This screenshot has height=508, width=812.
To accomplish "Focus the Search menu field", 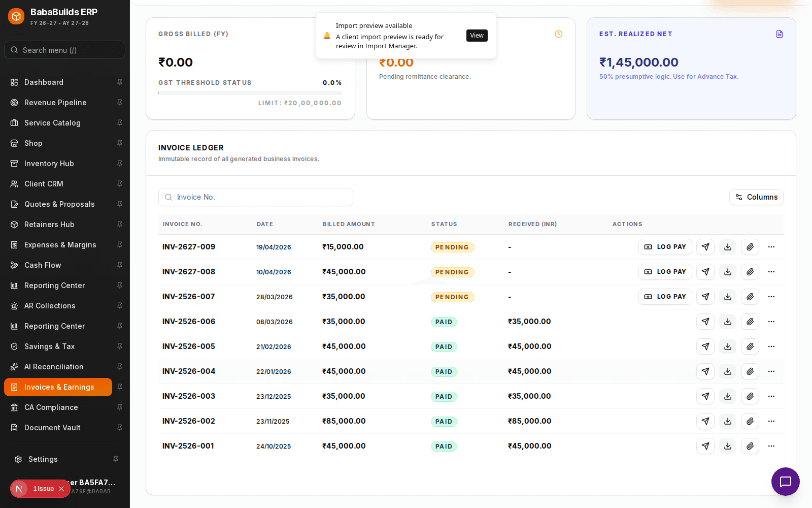I will click(64, 50).
